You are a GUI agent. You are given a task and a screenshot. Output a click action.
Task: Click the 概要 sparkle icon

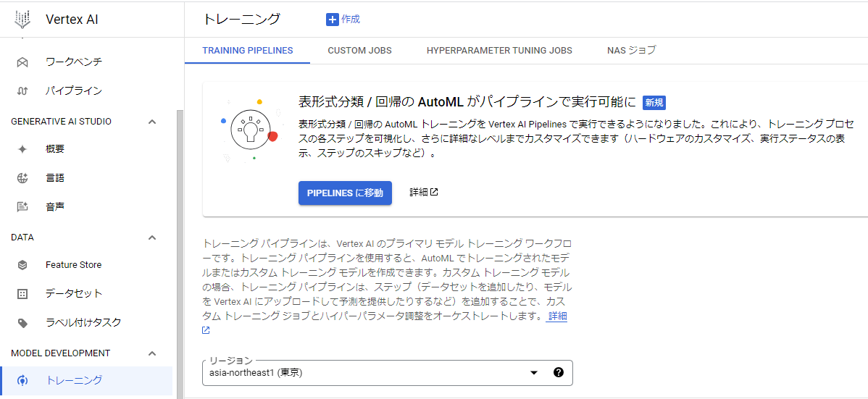tap(22, 149)
